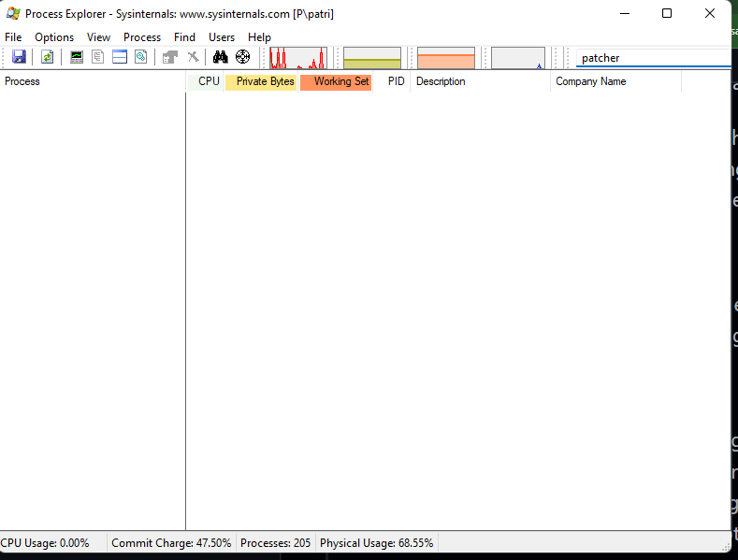Open the View menu
Image resolution: width=738 pixels, height=560 pixels.
(x=98, y=37)
